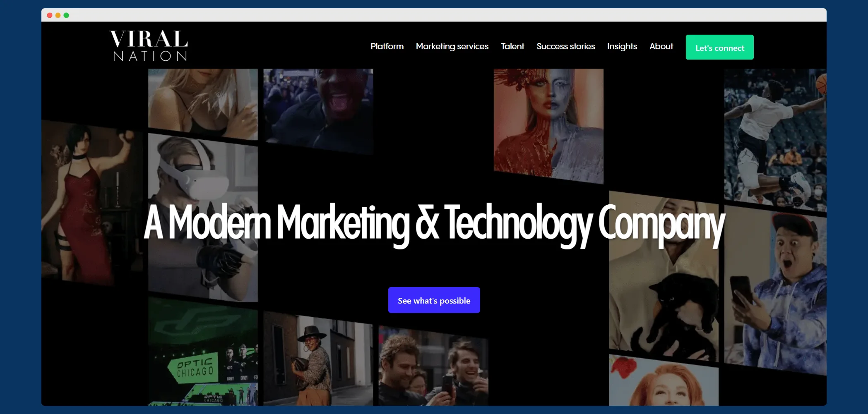Click the yellow minimize window dot

(58, 15)
